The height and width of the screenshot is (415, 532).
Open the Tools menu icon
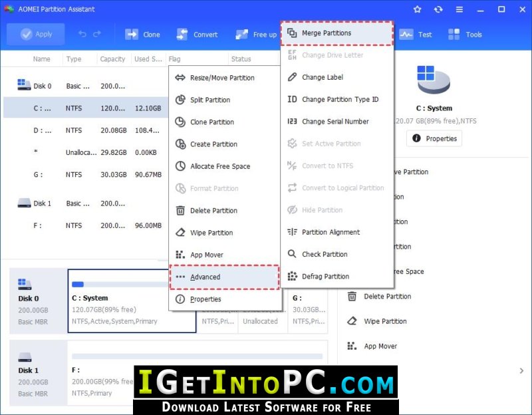click(454, 35)
